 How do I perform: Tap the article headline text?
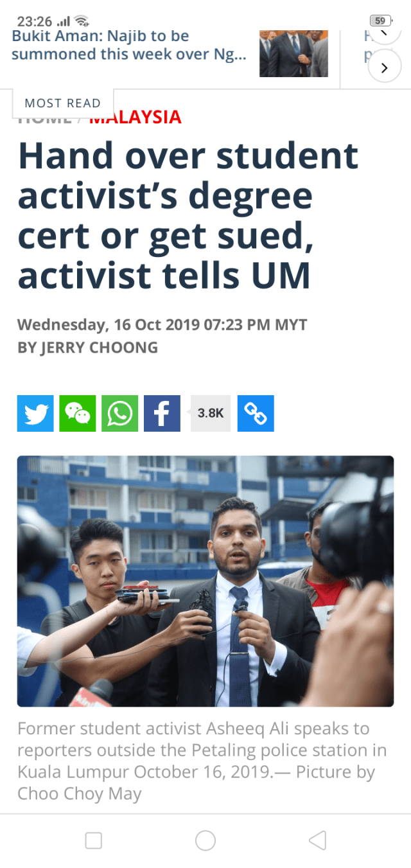point(188,215)
